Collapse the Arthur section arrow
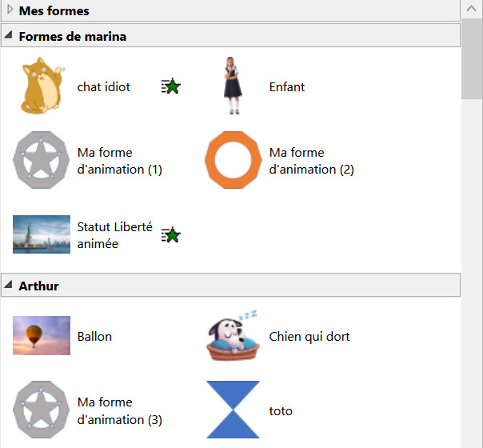Image resolution: width=483 pixels, height=448 pixels. [9, 286]
